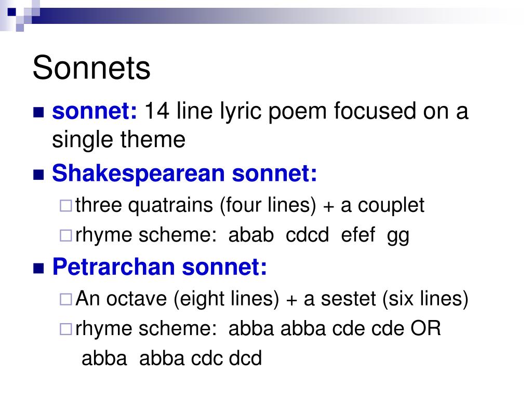Click the 'Shakespearean sonnet:' heading
Viewport: 532px width, 399px height.
click(184, 174)
